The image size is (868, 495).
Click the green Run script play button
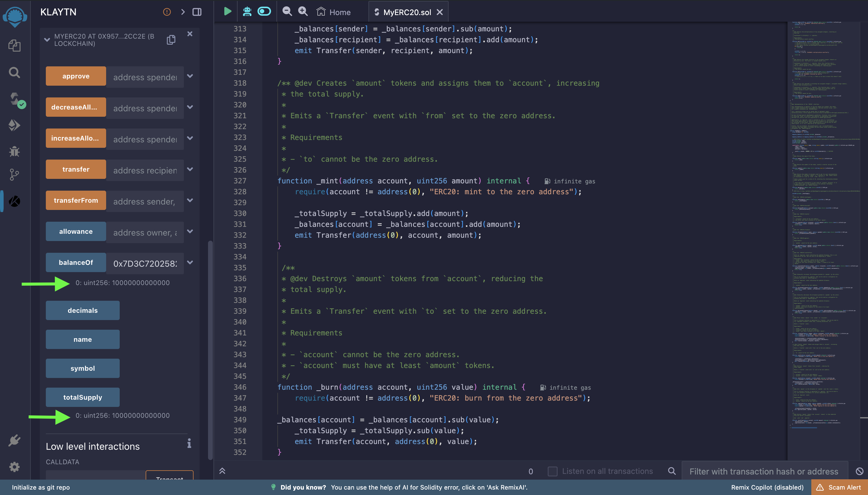(227, 11)
